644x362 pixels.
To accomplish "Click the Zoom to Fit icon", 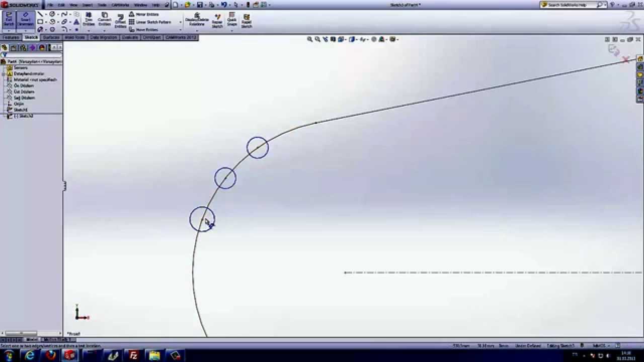I will tap(310, 39).
